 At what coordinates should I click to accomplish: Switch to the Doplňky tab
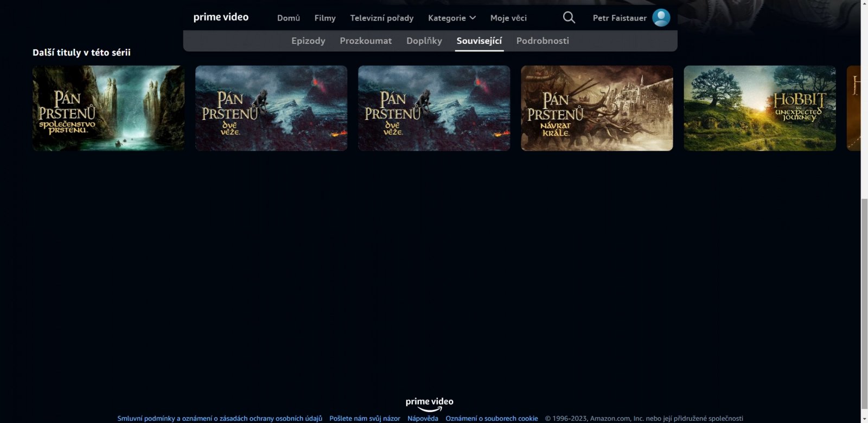coord(424,41)
